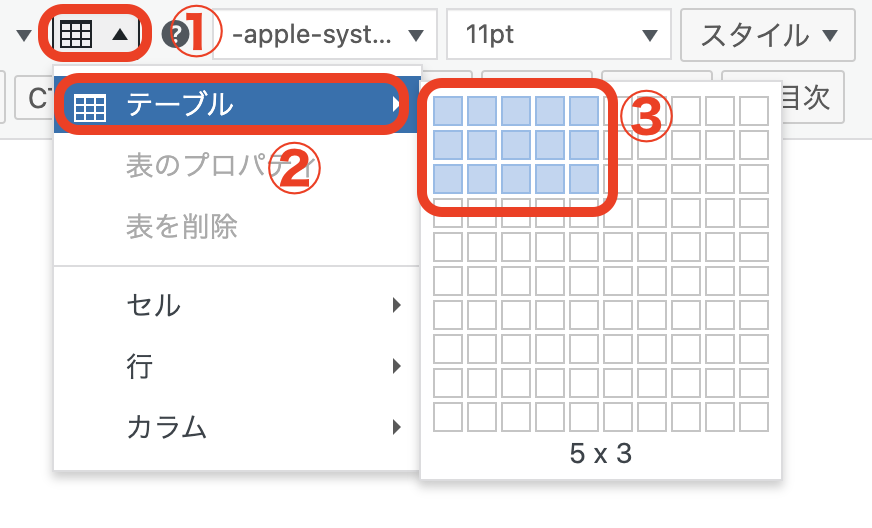Click the 表を削除 menu entry
This screenshot has width=872, height=528.
point(182,227)
